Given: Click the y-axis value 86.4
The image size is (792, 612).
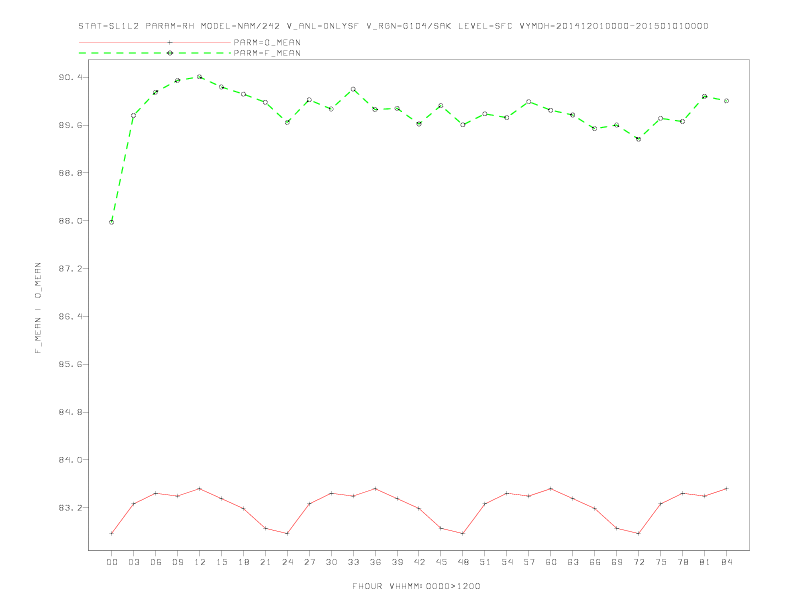Looking at the screenshot, I should point(70,317).
